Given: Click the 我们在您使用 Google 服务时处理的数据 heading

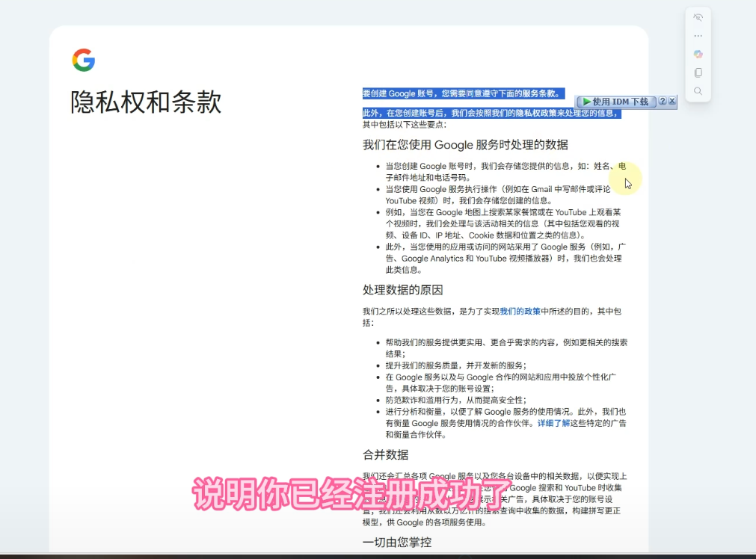Looking at the screenshot, I should (x=465, y=145).
